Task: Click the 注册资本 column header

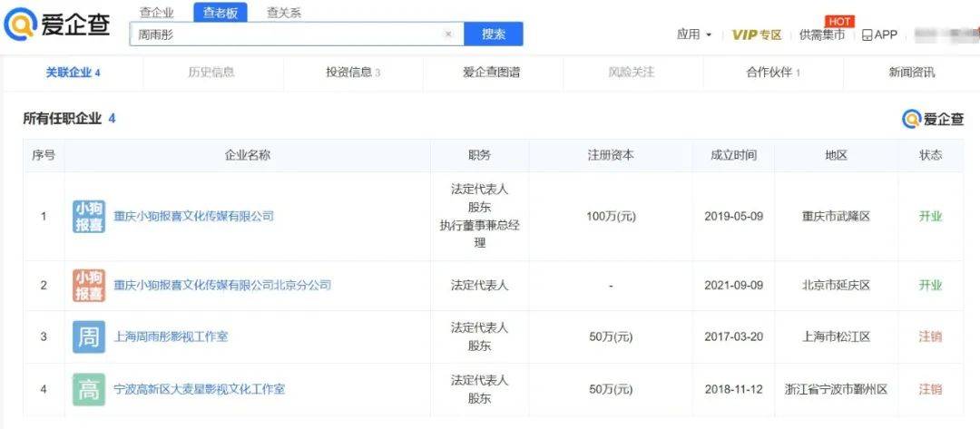Action: 611,155
